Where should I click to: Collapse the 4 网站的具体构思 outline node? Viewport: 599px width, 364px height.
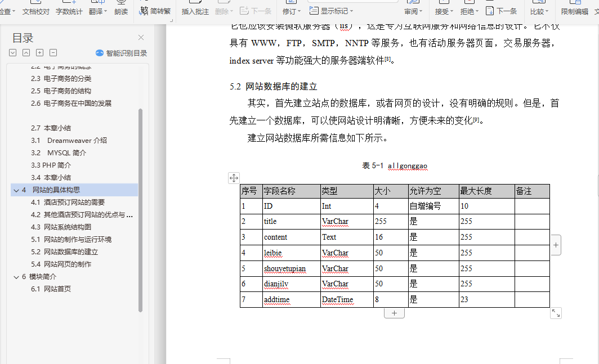(x=16, y=190)
